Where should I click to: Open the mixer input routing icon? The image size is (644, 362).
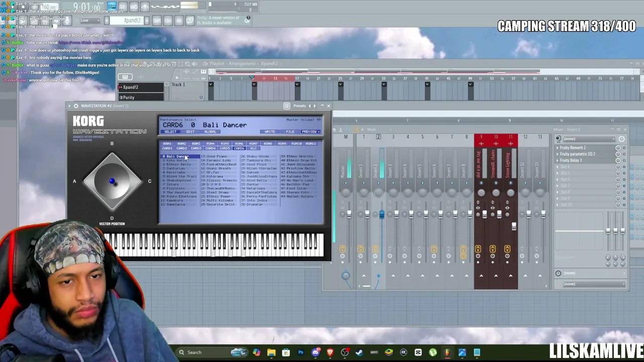558,139
